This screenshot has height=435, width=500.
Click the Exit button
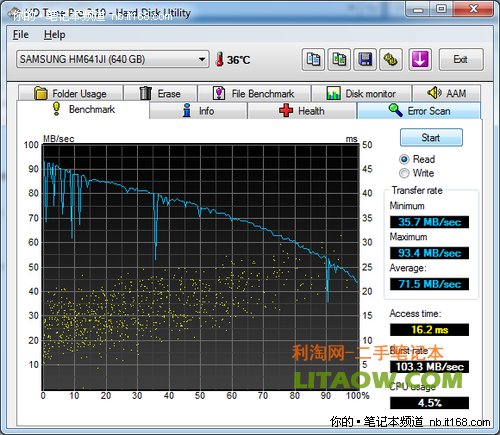click(x=461, y=60)
